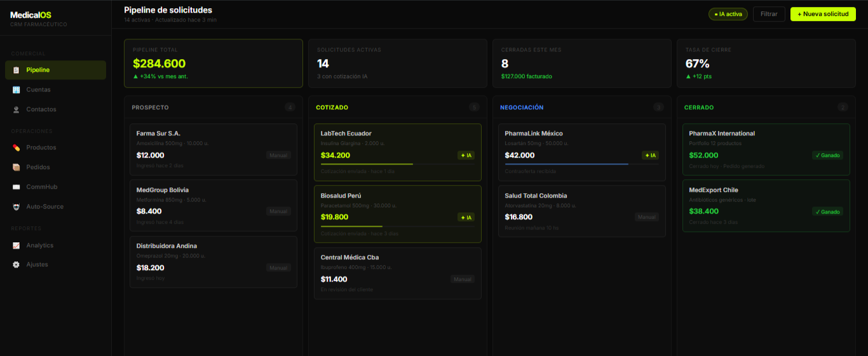Open the LabTech Ecuador card
The width and height of the screenshot is (868, 356).
click(x=398, y=152)
